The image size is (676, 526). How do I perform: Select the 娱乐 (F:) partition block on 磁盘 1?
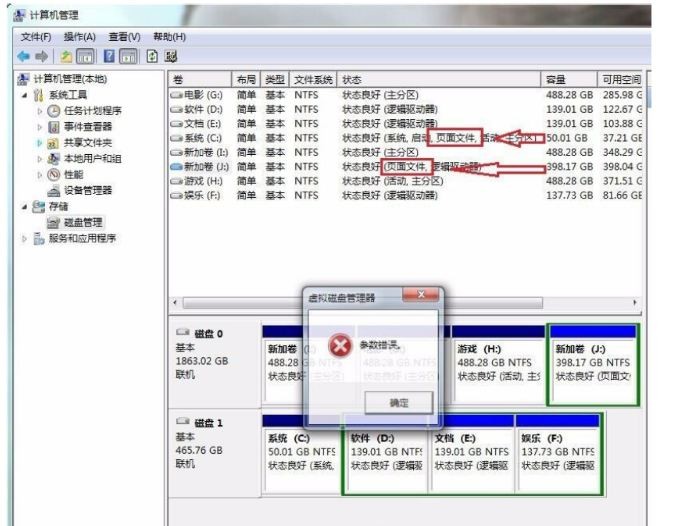point(557,451)
